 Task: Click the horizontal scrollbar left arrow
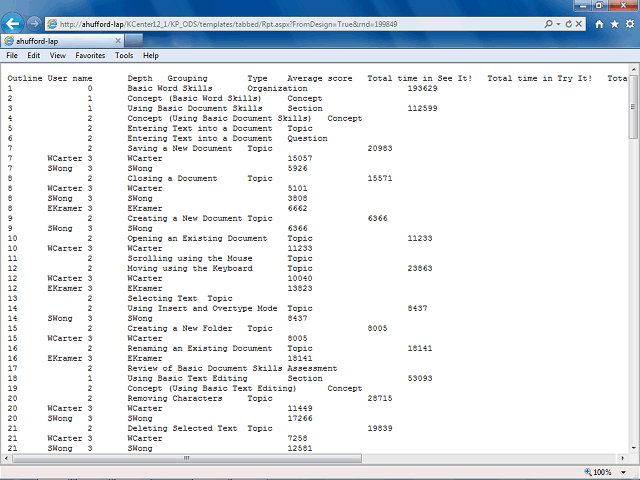(x=6, y=458)
